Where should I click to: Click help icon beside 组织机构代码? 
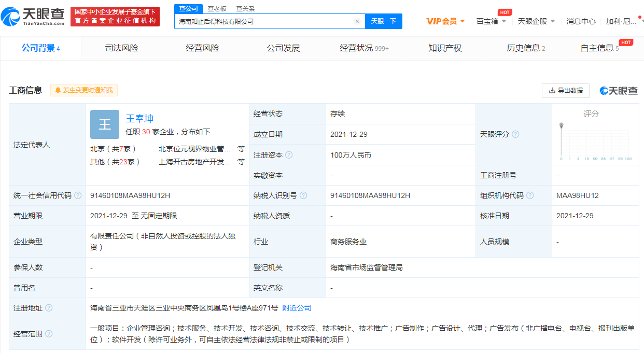(529, 195)
